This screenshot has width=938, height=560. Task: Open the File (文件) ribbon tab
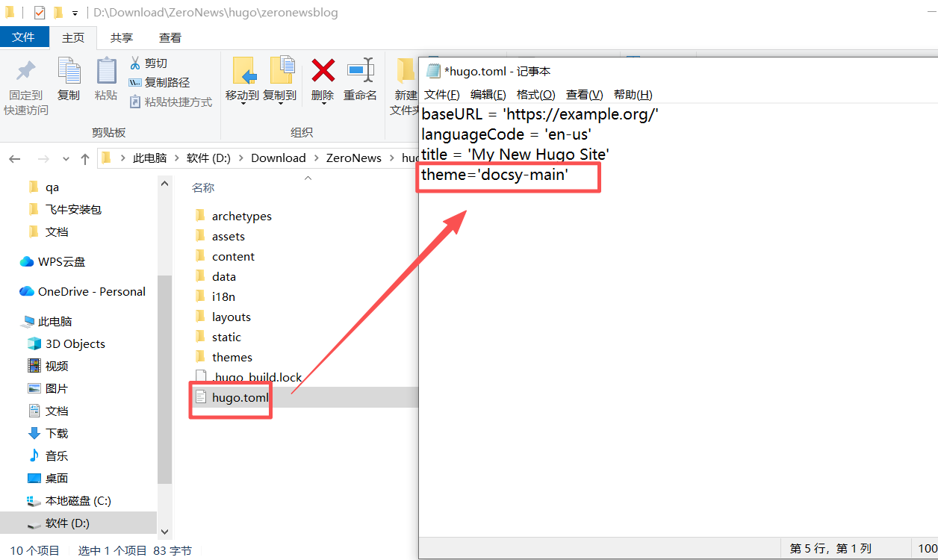tap(24, 37)
